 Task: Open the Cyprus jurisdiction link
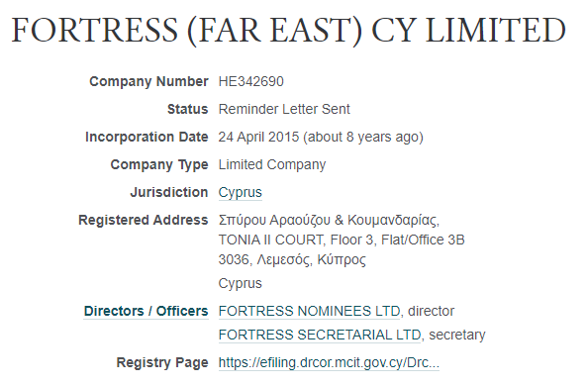click(240, 192)
